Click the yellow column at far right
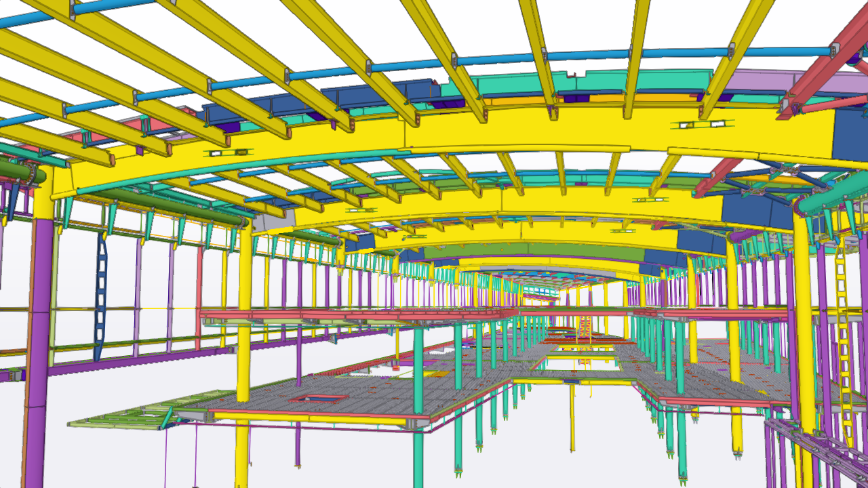The width and height of the screenshot is (868, 488). [x=804, y=325]
